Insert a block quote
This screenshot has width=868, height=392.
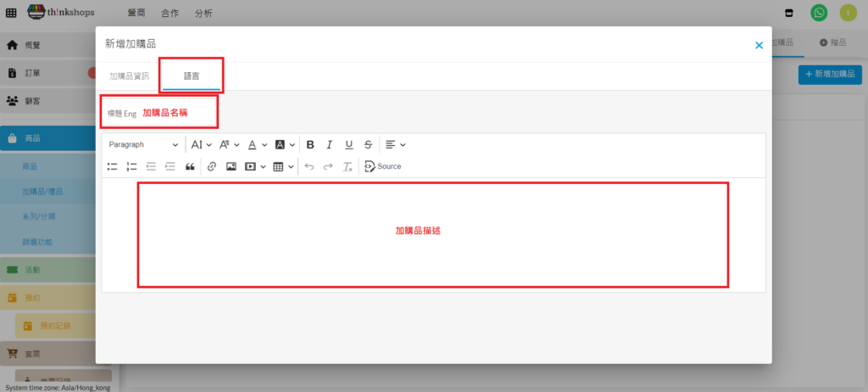point(190,166)
